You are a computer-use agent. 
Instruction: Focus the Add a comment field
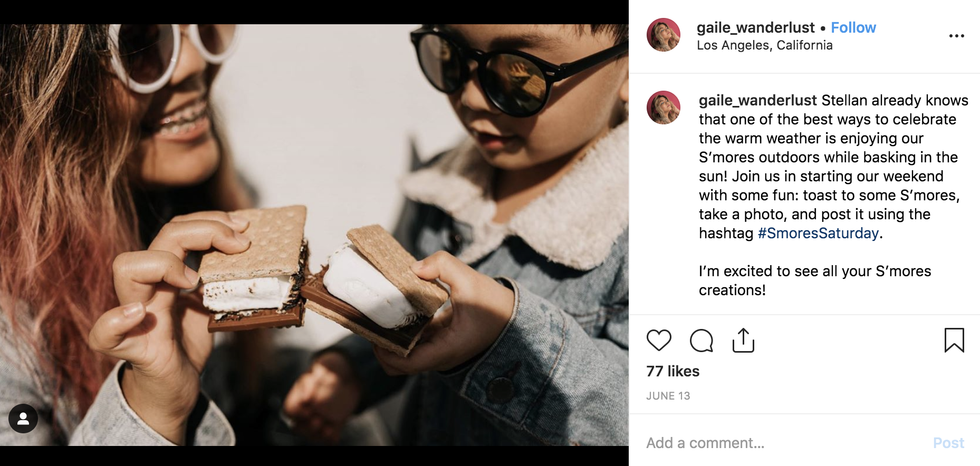[x=786, y=443]
